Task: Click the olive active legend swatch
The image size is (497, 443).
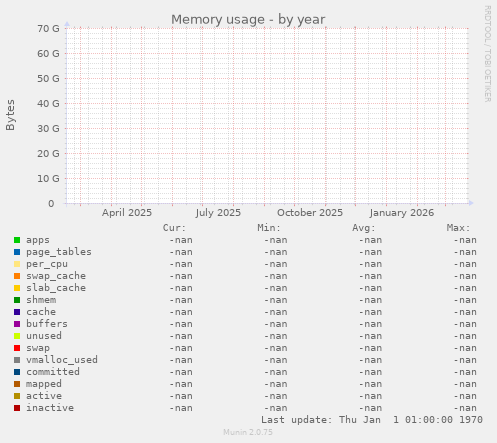Action: coord(17,396)
